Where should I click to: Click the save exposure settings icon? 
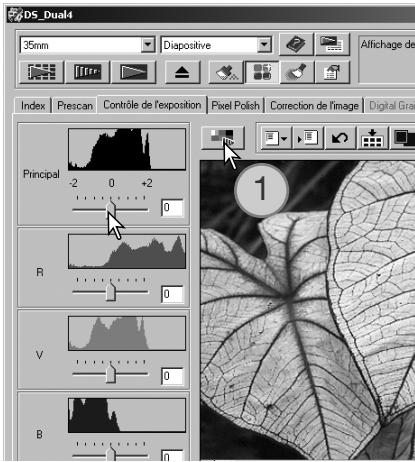(308, 138)
